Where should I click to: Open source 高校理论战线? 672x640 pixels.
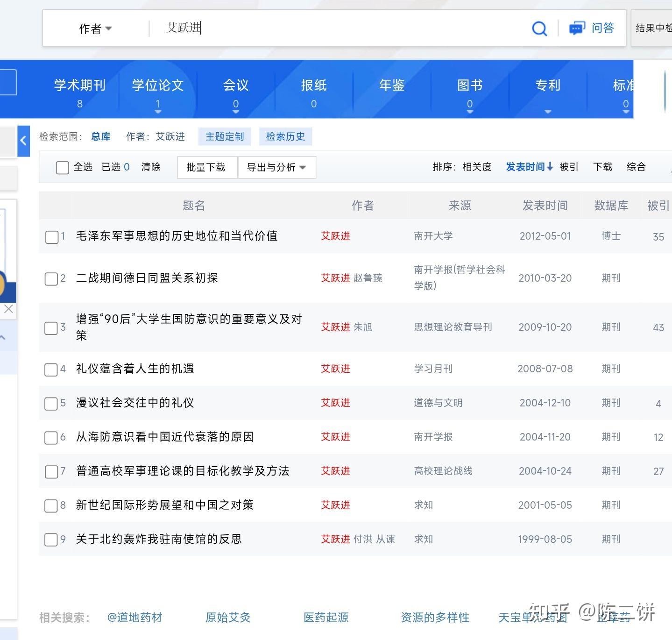pos(443,471)
